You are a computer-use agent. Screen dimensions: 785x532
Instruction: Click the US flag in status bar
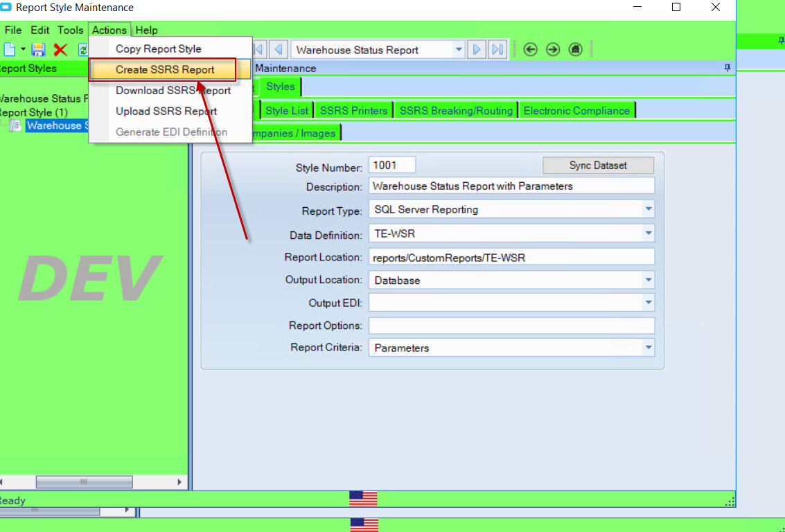pyautogui.click(x=363, y=499)
